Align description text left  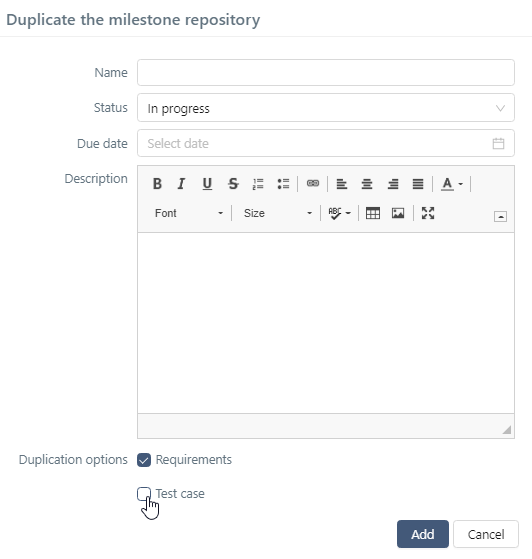click(342, 184)
